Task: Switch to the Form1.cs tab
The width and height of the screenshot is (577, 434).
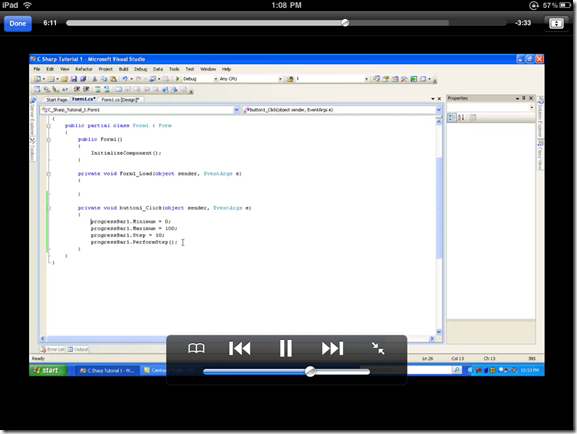Action: [84, 99]
